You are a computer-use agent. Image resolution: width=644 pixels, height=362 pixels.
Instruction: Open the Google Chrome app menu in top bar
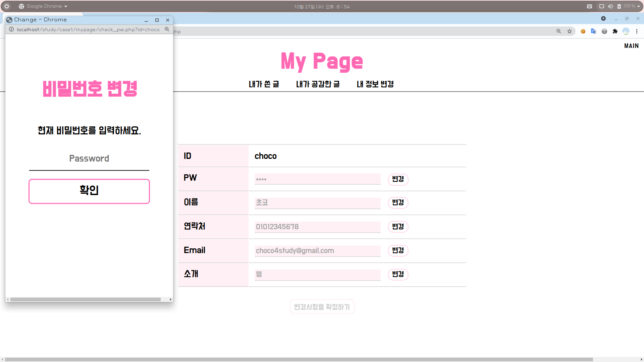[44, 6]
